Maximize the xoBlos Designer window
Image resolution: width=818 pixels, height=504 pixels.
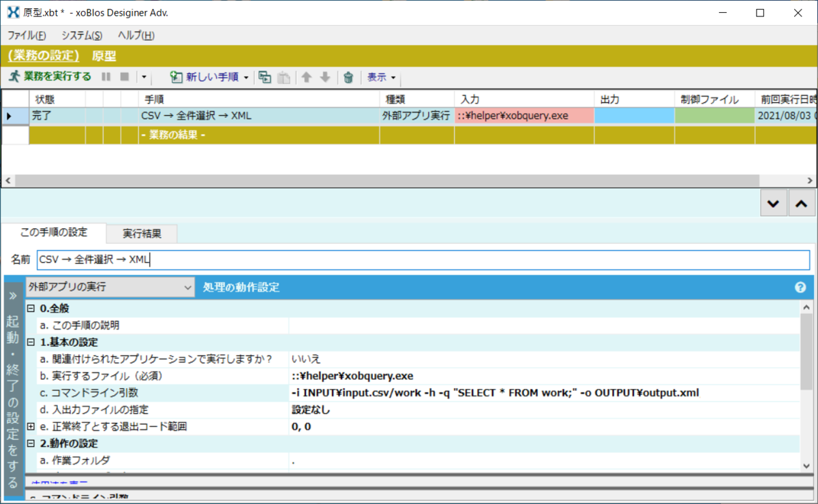pos(760,13)
